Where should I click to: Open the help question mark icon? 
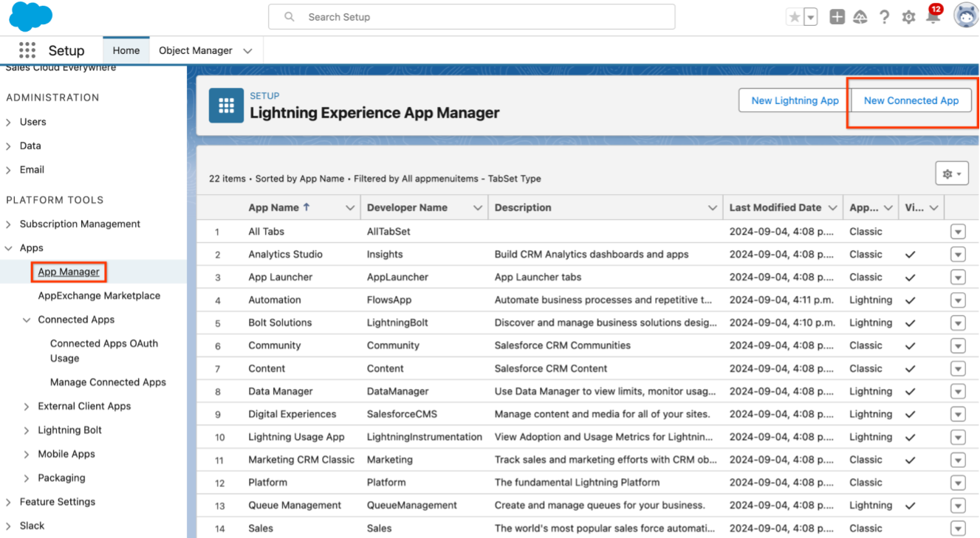pos(885,17)
